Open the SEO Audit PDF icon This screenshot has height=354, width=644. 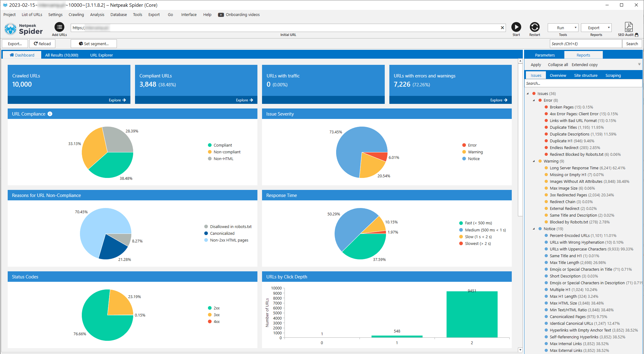tap(629, 27)
